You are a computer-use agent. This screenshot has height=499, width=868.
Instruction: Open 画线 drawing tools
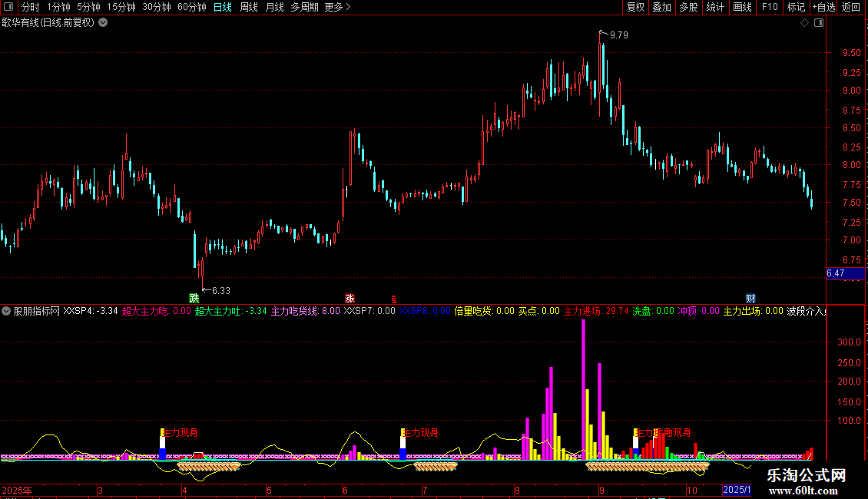tap(742, 7)
